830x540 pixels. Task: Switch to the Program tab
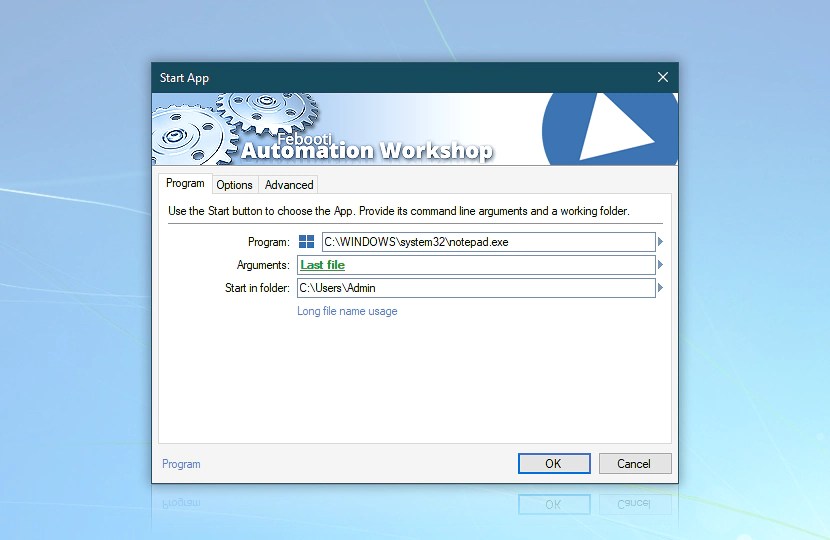tap(185, 184)
